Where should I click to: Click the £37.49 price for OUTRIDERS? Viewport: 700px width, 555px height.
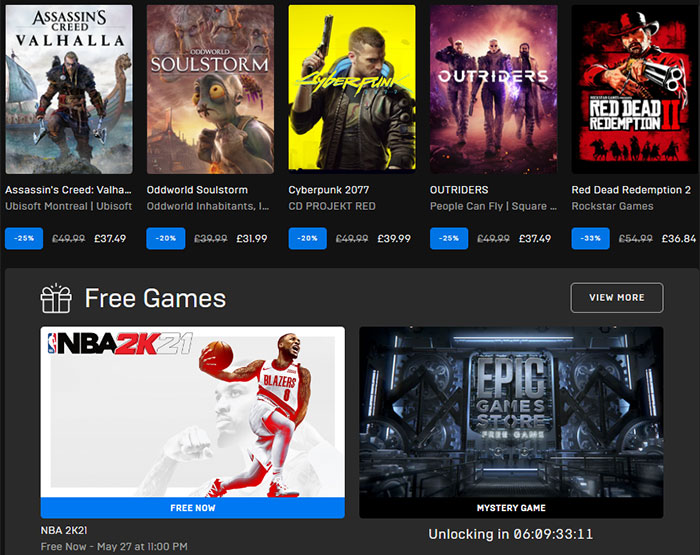coord(535,239)
